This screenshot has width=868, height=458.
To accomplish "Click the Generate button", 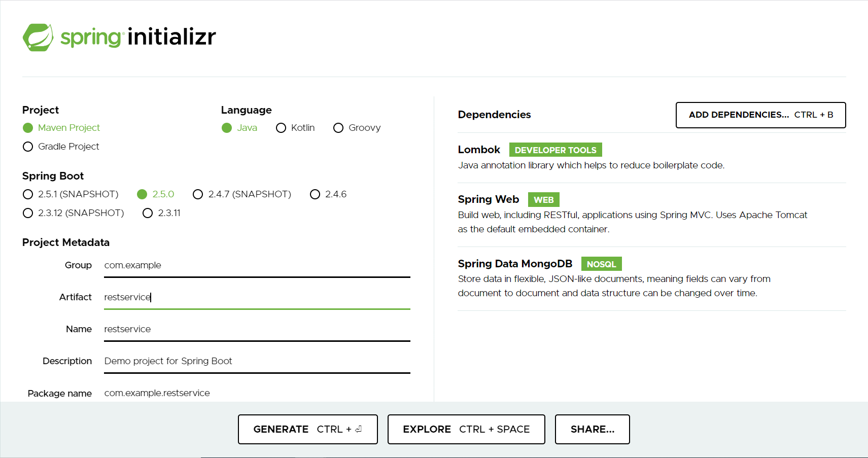I will click(308, 429).
